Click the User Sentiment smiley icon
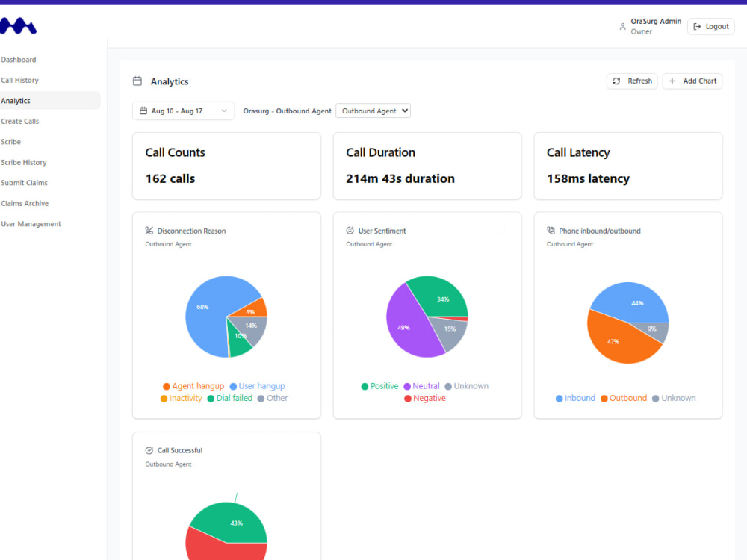The width and height of the screenshot is (747, 560). pyautogui.click(x=350, y=231)
